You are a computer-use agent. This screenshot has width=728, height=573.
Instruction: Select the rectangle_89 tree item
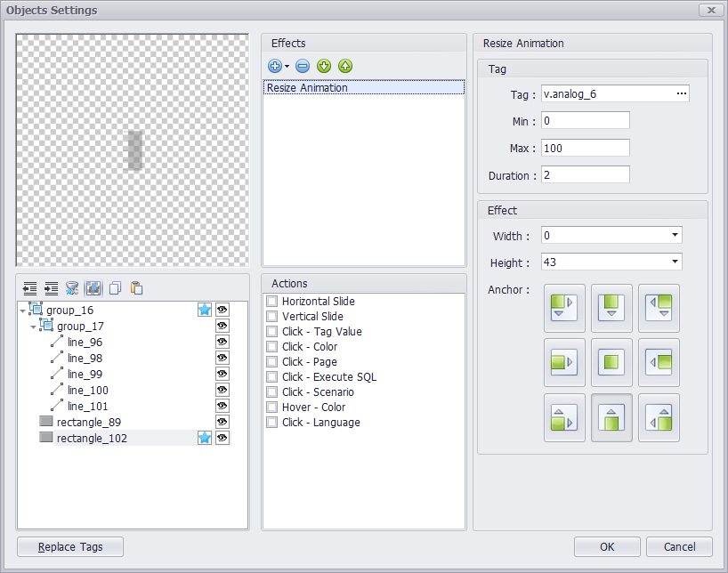(89, 422)
